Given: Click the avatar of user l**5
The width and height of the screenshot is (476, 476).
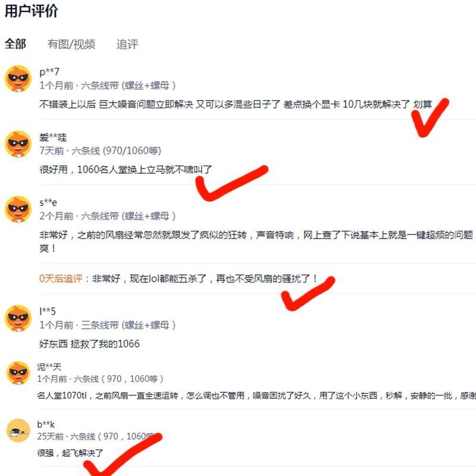Looking at the screenshot, I should (x=18, y=318).
